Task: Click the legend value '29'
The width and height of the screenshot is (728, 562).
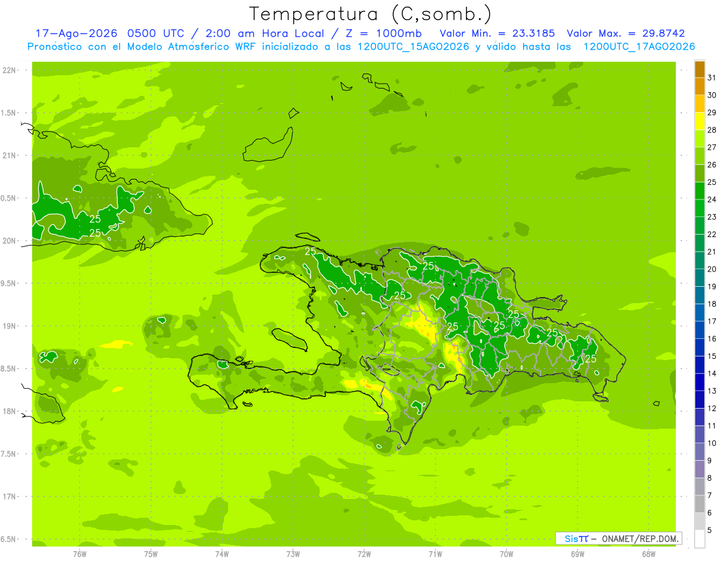Action: (x=712, y=112)
